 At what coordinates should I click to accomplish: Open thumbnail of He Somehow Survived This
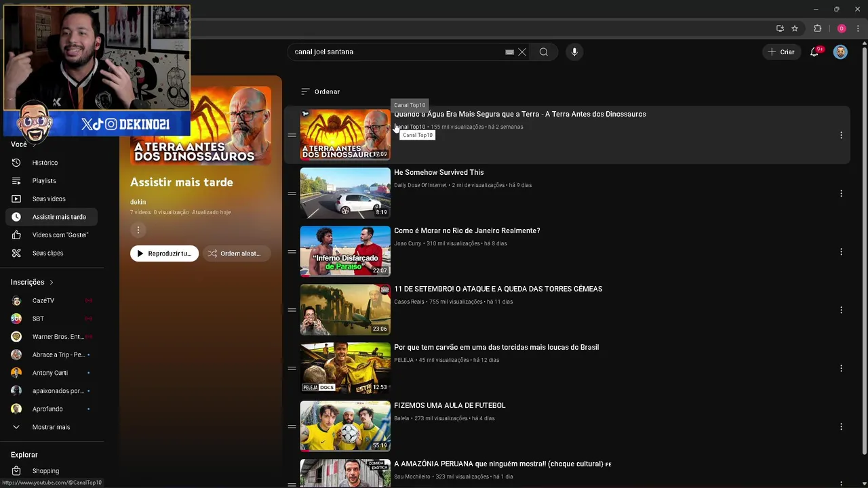coord(345,193)
